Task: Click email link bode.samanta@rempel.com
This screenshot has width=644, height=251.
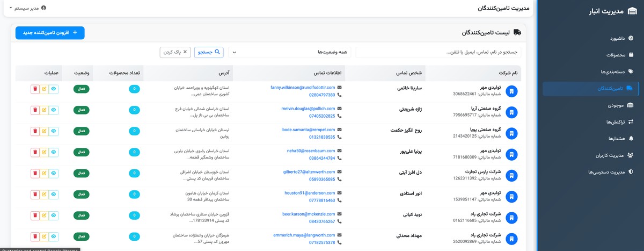Action: (x=309, y=130)
